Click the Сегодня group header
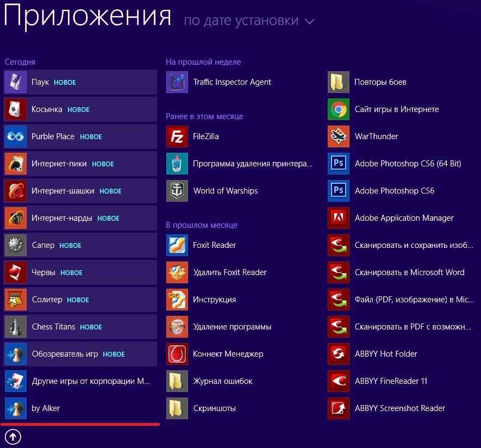This screenshot has width=481, height=448. click(20, 62)
